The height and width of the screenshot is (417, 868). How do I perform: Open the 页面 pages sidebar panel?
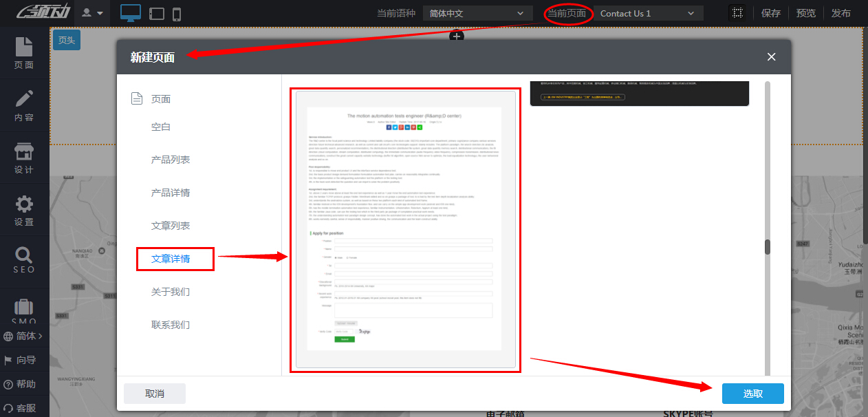[24, 53]
